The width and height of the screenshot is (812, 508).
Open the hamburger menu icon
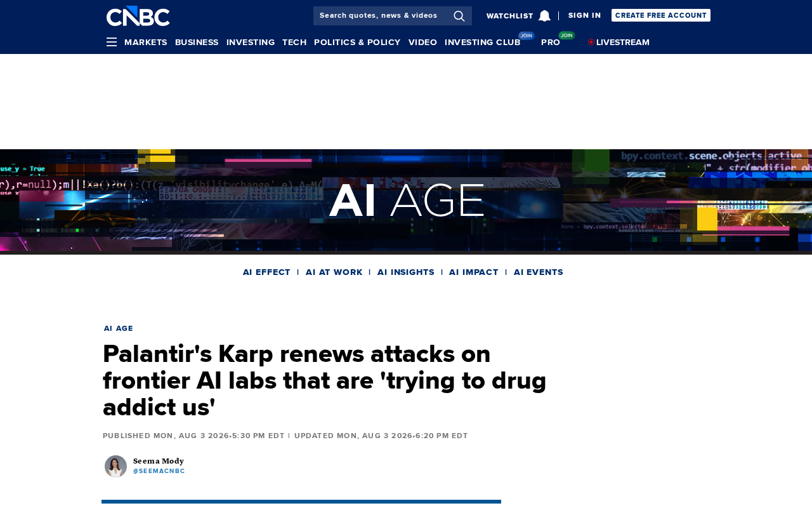point(112,42)
